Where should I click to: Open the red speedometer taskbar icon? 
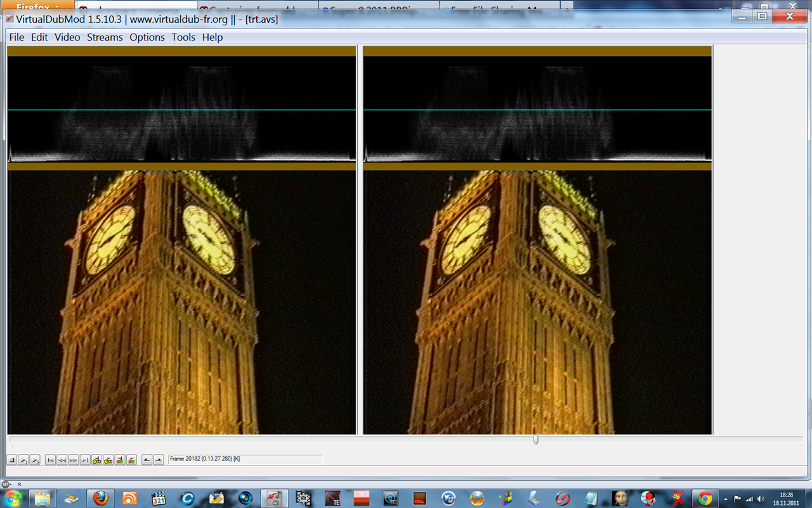click(563, 498)
